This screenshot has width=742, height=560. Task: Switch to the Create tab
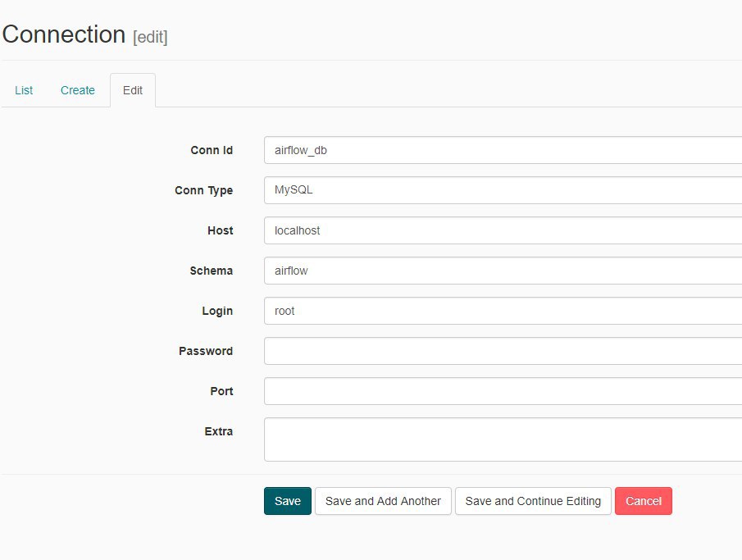pyautogui.click(x=78, y=90)
